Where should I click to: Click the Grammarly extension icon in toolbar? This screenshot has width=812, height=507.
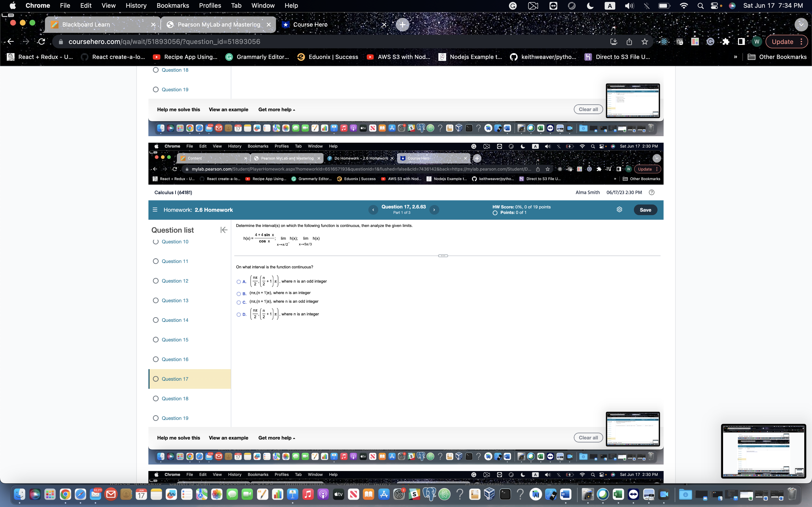(x=711, y=42)
